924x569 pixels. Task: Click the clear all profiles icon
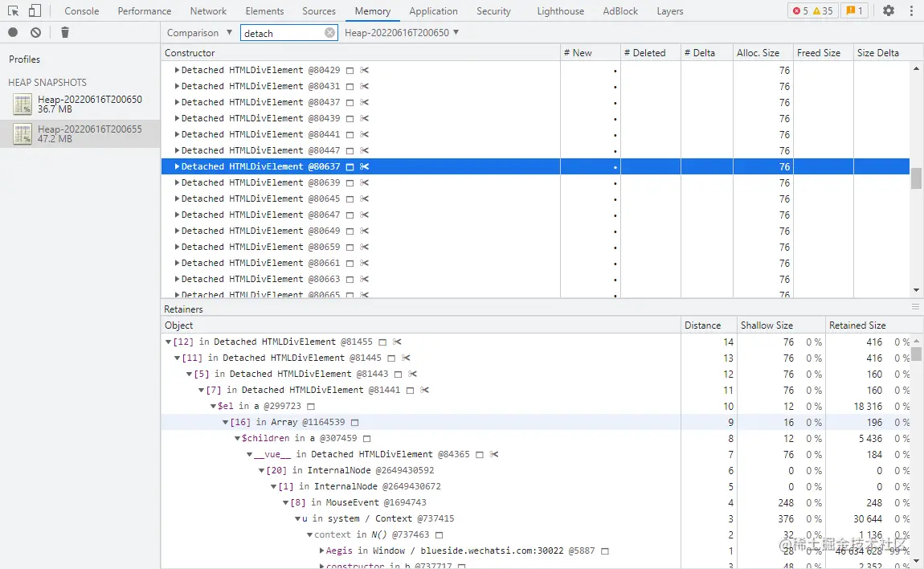click(x=36, y=32)
